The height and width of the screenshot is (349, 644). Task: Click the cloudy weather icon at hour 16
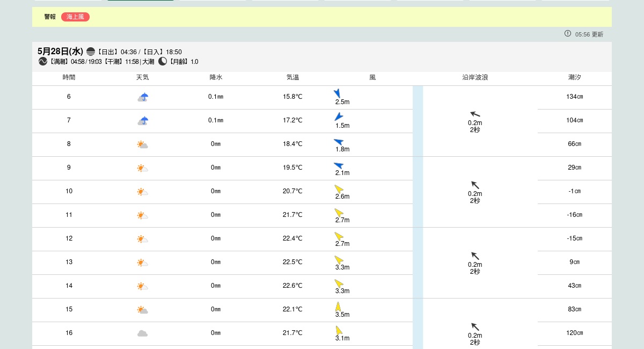142,333
